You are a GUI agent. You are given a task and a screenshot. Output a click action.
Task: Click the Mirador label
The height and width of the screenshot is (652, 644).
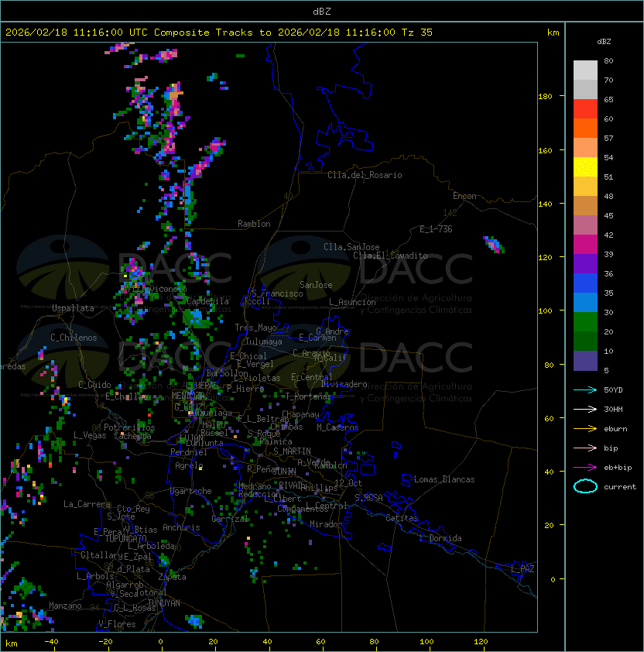pos(326,524)
